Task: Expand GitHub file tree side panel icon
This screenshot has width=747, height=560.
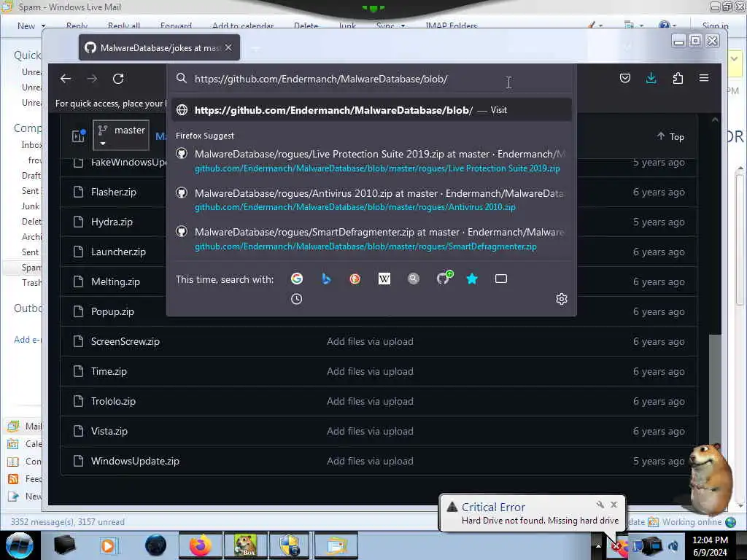Action: (x=79, y=136)
